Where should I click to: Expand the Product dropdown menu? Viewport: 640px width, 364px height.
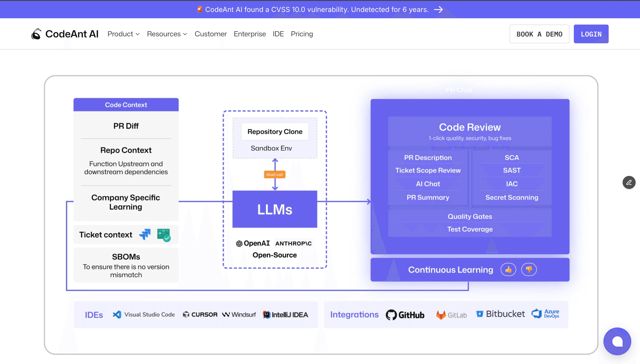click(x=123, y=34)
